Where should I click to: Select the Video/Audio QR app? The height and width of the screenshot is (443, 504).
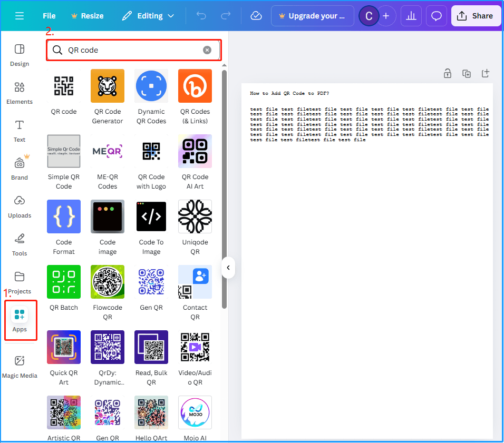point(195,358)
